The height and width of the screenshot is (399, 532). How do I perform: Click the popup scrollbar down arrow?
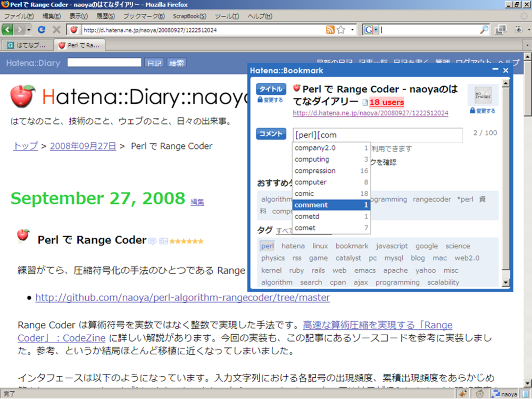(x=505, y=282)
